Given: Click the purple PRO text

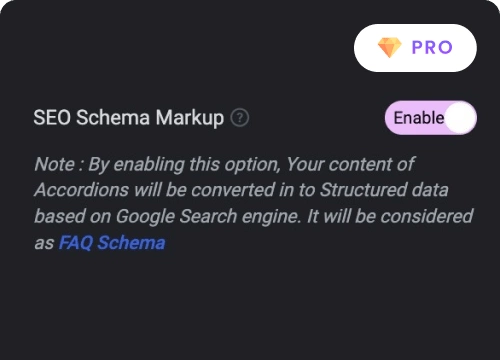Looking at the screenshot, I should point(432,47).
